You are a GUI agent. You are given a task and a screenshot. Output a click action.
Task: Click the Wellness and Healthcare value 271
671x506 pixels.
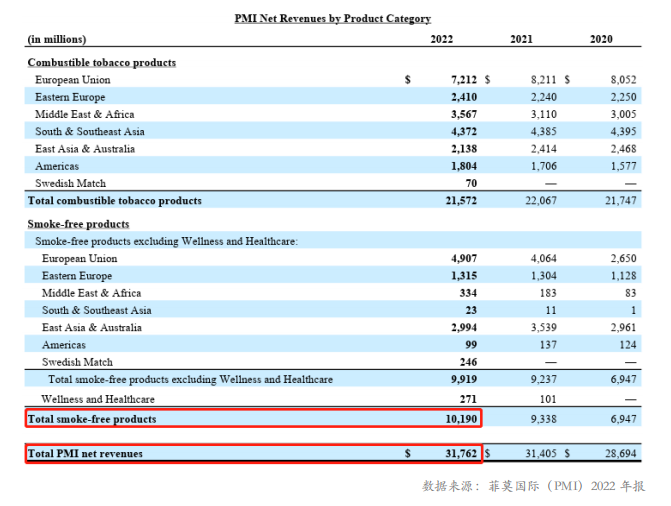pos(468,399)
